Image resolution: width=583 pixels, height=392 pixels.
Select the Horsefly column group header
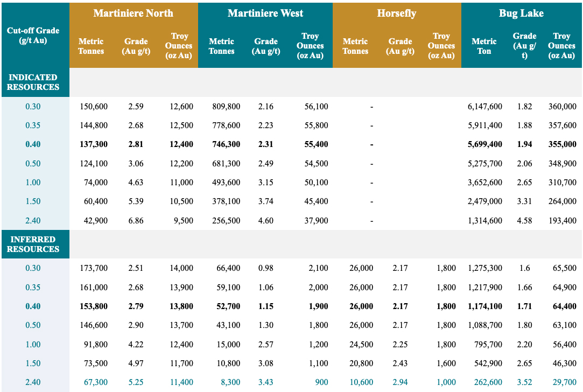click(x=397, y=13)
